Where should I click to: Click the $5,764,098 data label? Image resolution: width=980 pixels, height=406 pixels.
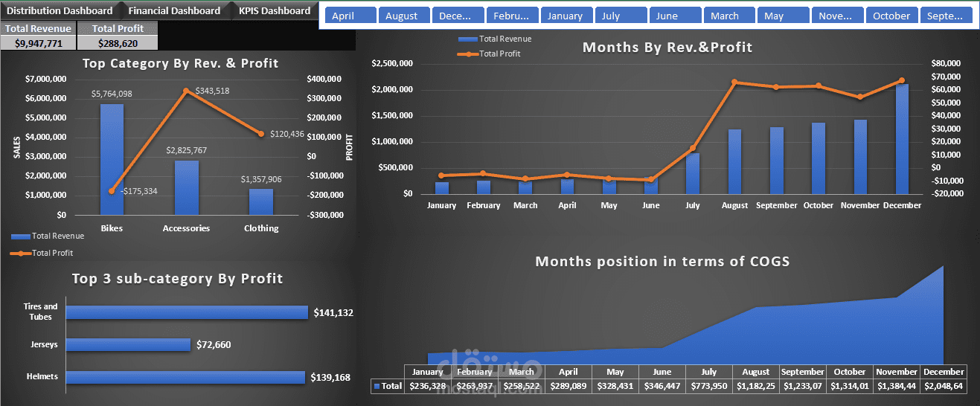pyautogui.click(x=112, y=94)
